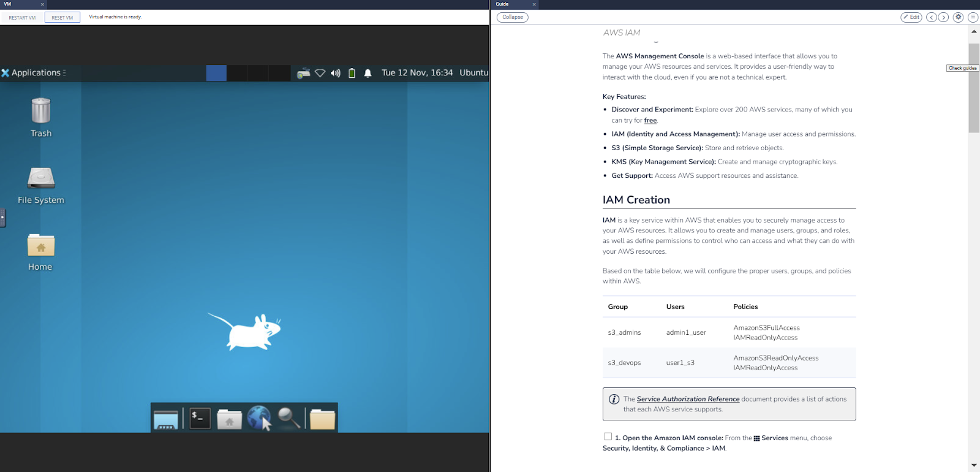The height and width of the screenshot is (472, 980).
Task: Click the Policies column header
Action: click(745, 306)
